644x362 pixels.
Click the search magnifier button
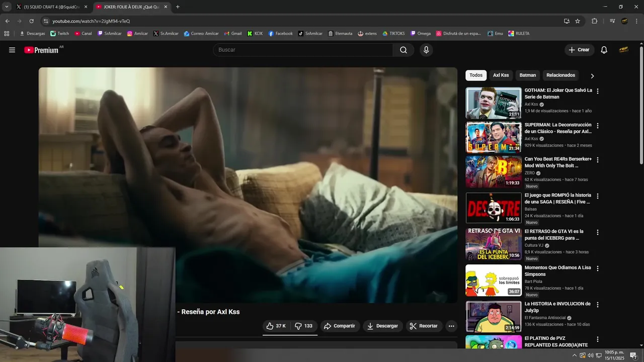404,50
